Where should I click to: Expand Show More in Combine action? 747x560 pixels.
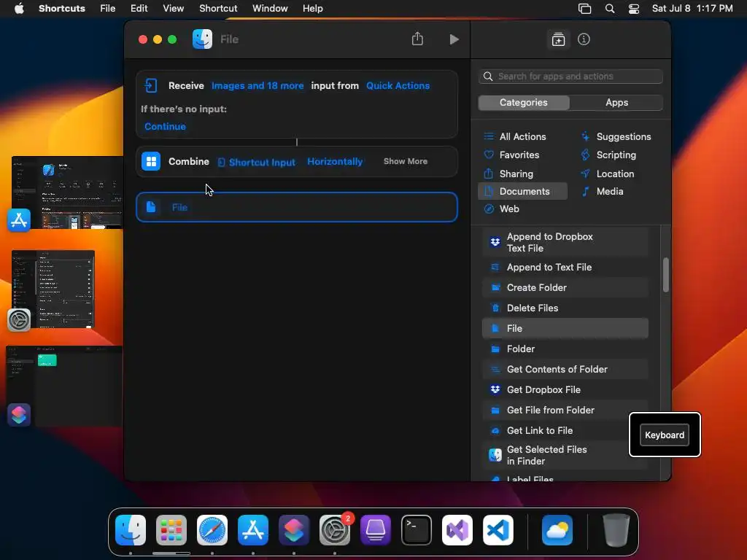[406, 161]
